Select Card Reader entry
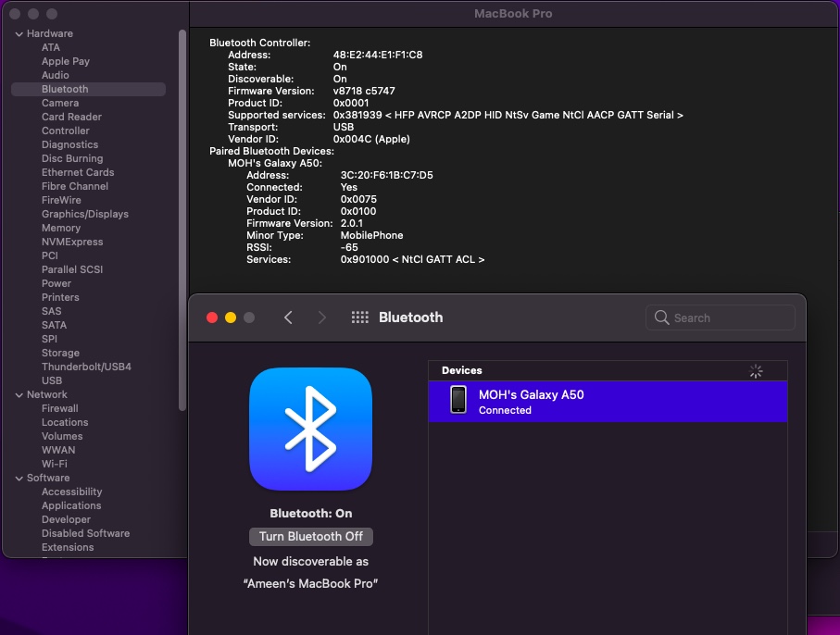Screen dimensions: 840x635 coord(72,117)
